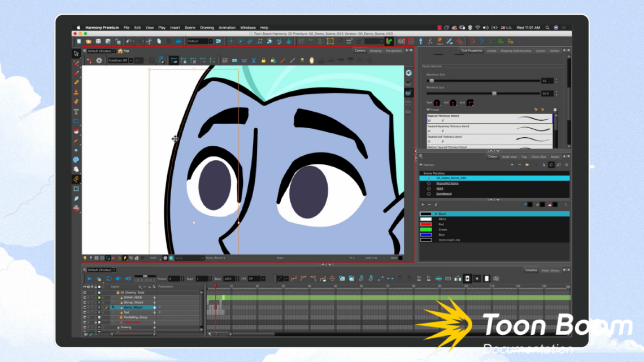Open the FPS value dropdown arrow
Screen dimensions: 644x362
tap(263, 279)
